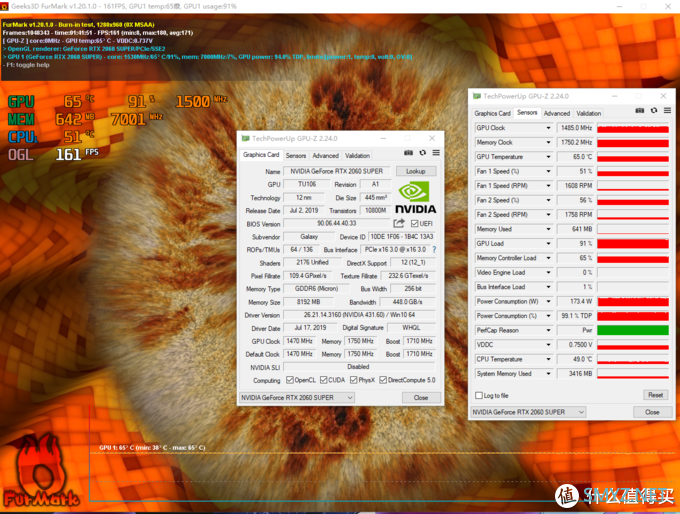Click the refresh icon in Sensors window
The width and height of the screenshot is (680, 514).
654,111
